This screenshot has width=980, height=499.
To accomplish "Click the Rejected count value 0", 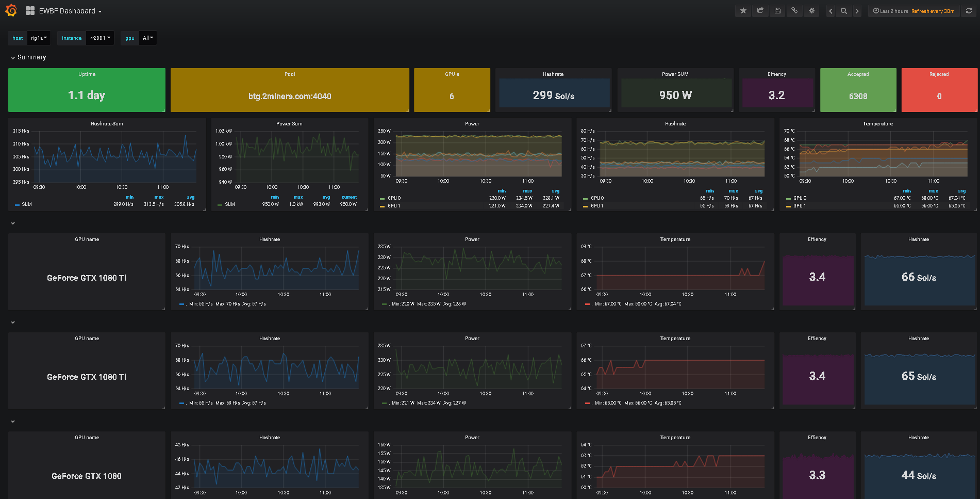I will pos(939,96).
